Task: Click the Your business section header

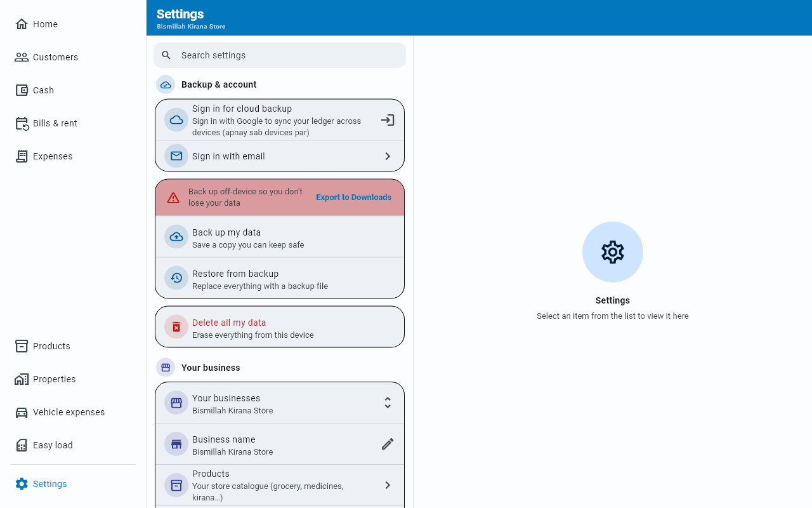Action: click(x=211, y=368)
